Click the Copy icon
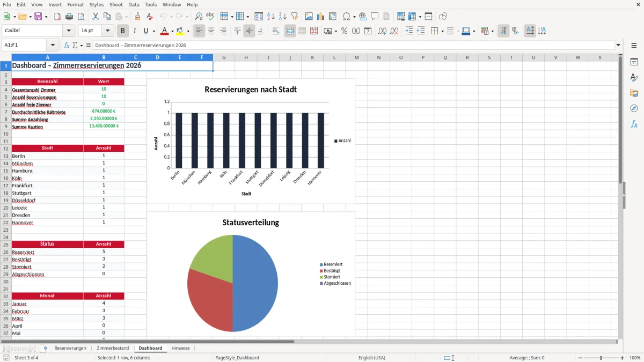This screenshot has height=362, width=644. pyautogui.click(x=107, y=17)
